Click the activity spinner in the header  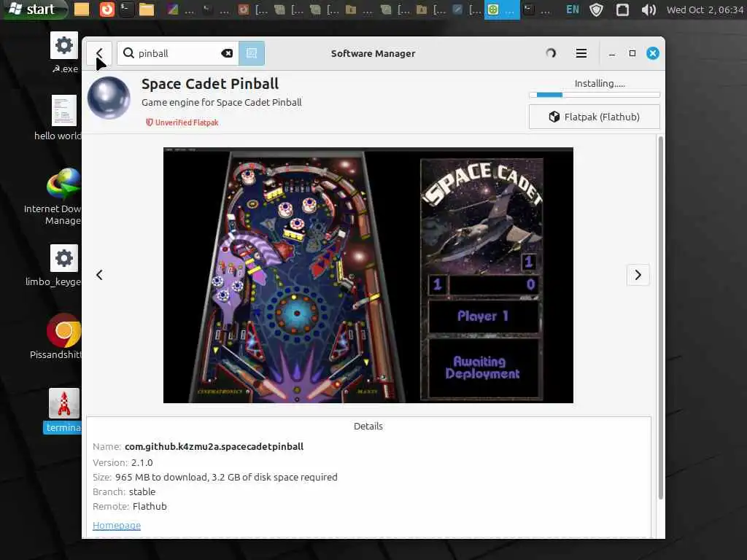tap(551, 53)
